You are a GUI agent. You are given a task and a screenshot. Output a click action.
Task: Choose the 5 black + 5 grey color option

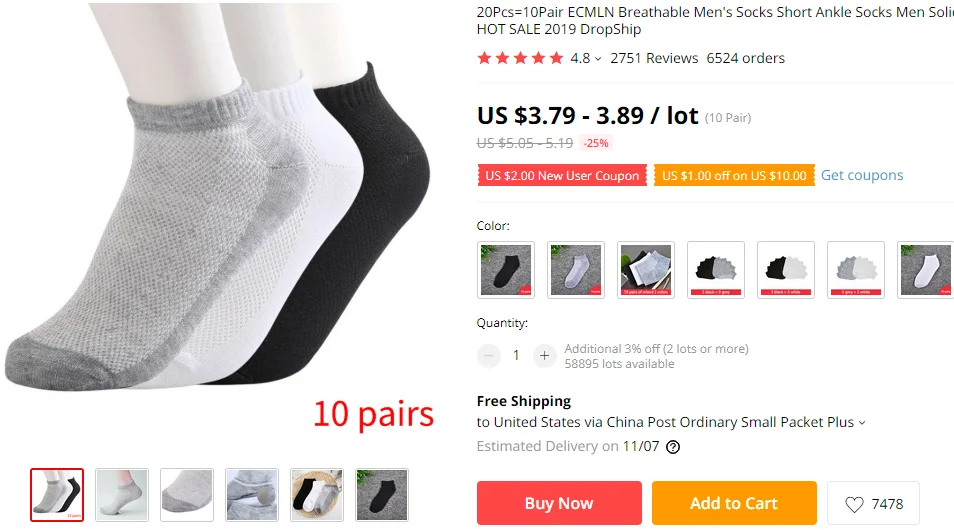[716, 270]
